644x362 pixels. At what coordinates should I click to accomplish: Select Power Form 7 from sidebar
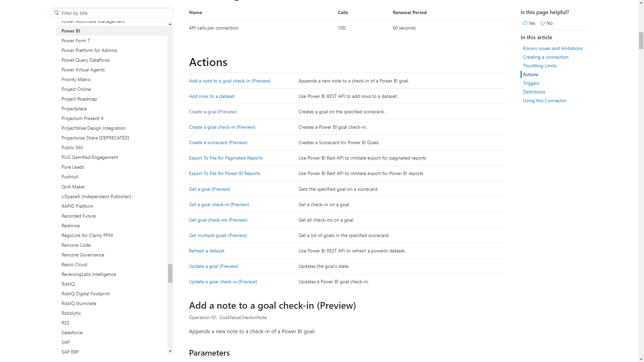tap(75, 40)
